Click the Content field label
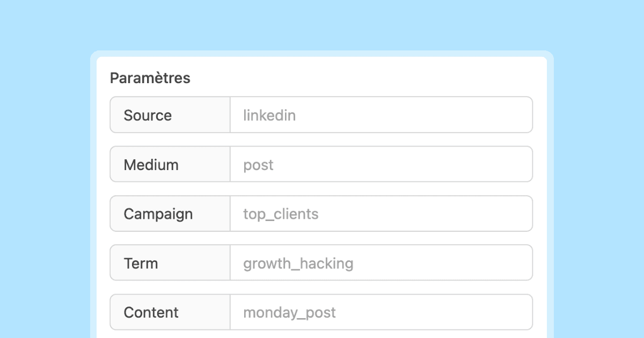Viewport: 644px width, 338px height. pos(151,313)
